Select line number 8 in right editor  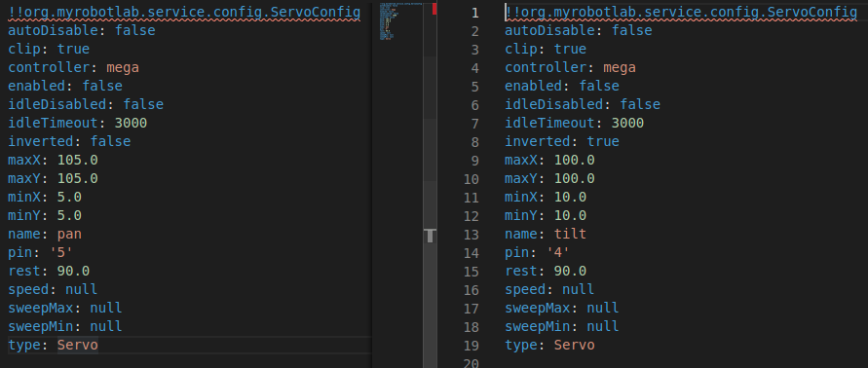pyautogui.click(x=474, y=142)
